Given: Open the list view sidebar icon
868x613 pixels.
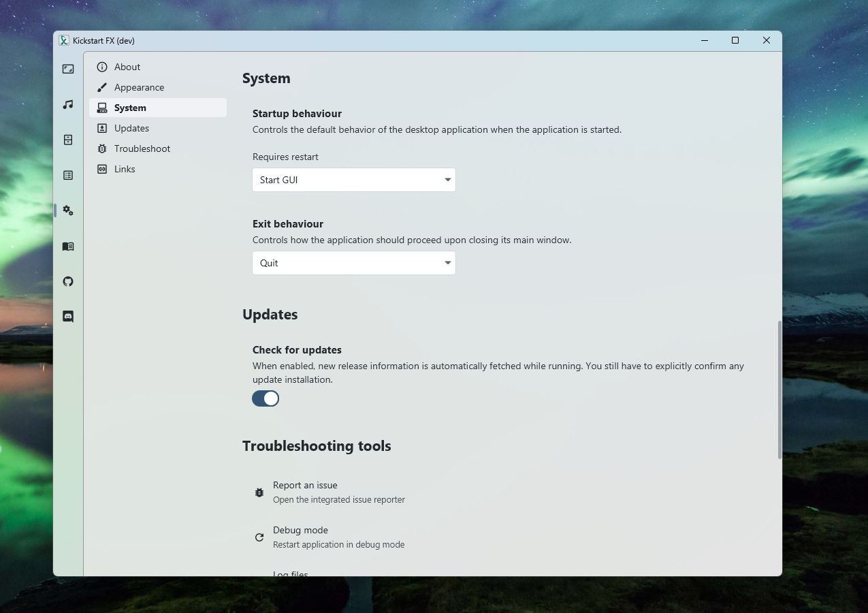Looking at the screenshot, I should [x=68, y=175].
